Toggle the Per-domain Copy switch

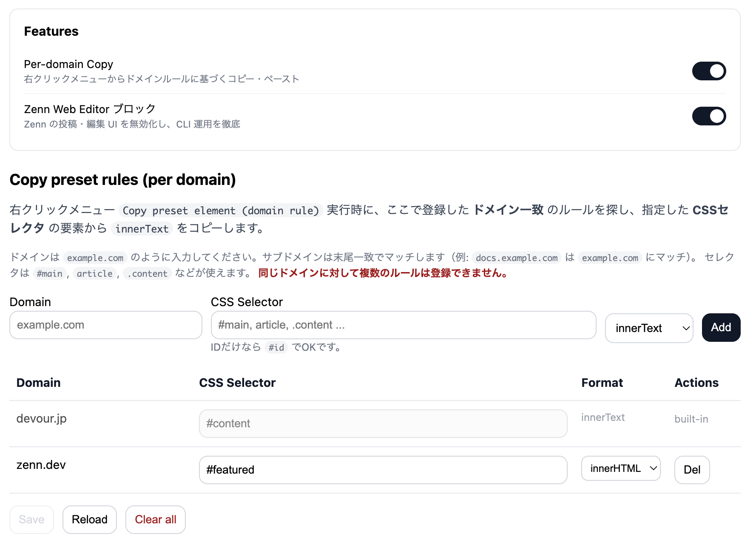pos(708,71)
